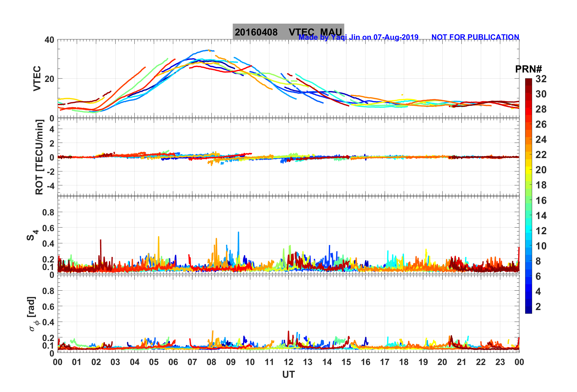Click the UT axis hour label 03

115,362
